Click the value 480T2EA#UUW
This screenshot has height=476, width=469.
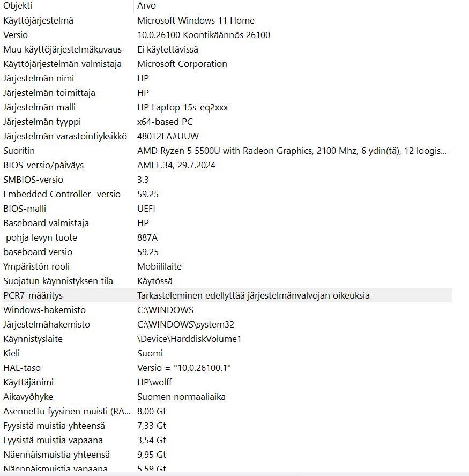[x=168, y=136]
